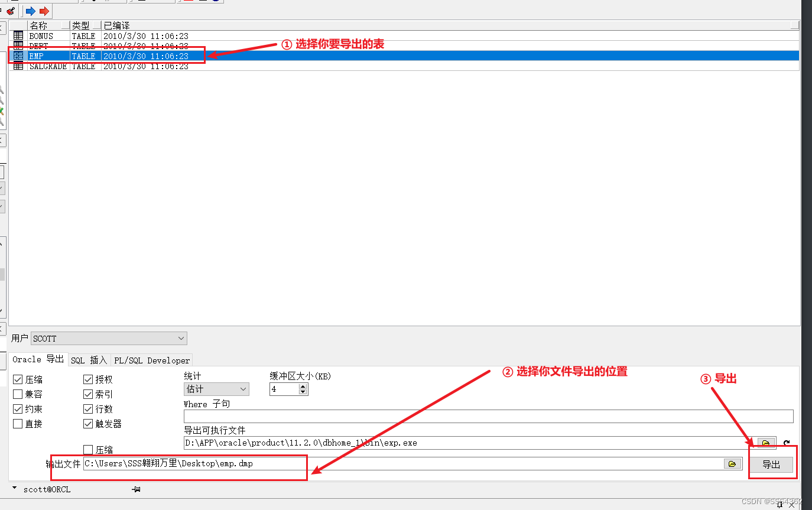The width and height of the screenshot is (812, 510).
Task: Toggle the 授权 checkbox
Action: (88, 379)
